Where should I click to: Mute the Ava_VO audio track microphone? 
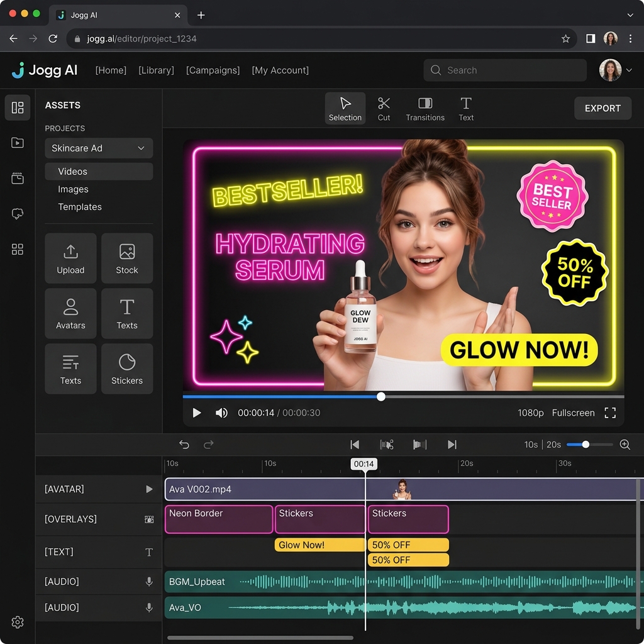149,608
